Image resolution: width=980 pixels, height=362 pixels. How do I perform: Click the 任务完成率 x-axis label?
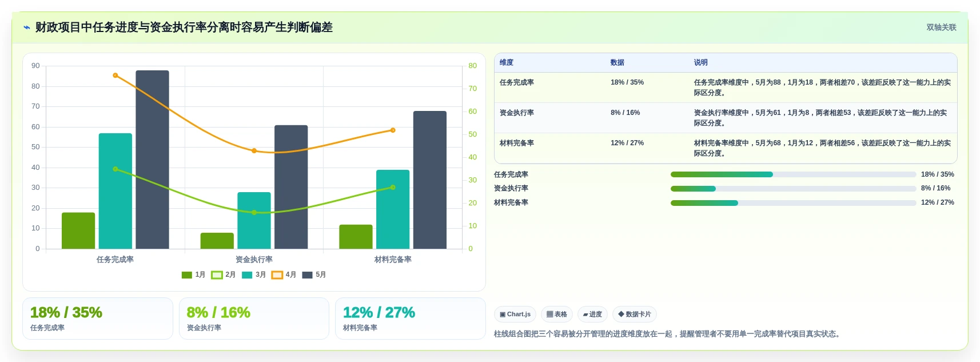[x=115, y=260]
